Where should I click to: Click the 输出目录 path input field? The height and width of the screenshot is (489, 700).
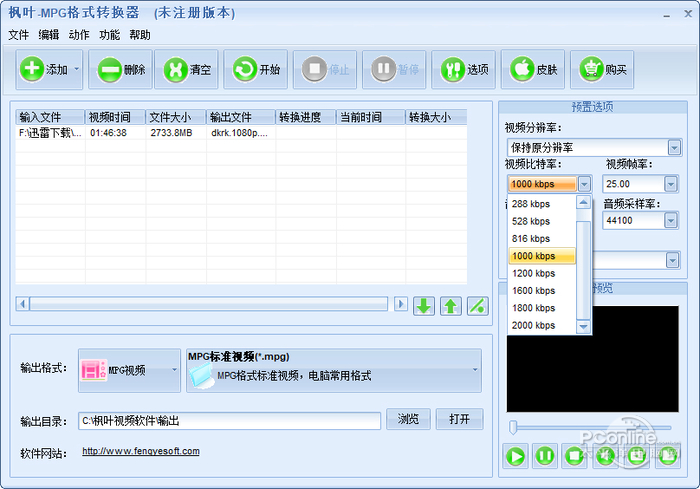pyautogui.click(x=229, y=421)
